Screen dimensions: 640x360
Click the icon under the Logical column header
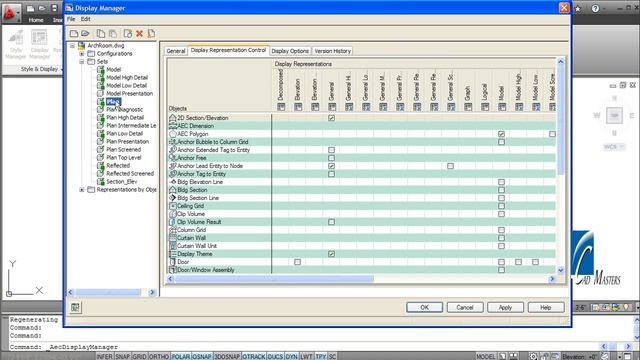click(x=485, y=107)
